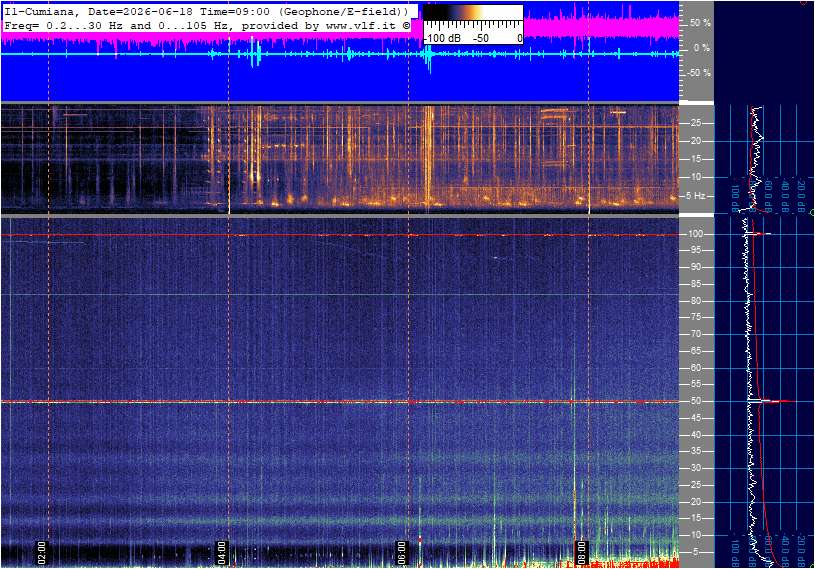Image resolution: width=815 pixels, height=569 pixels.
Task: Click the 90 frequency axis label
Action: click(x=695, y=267)
